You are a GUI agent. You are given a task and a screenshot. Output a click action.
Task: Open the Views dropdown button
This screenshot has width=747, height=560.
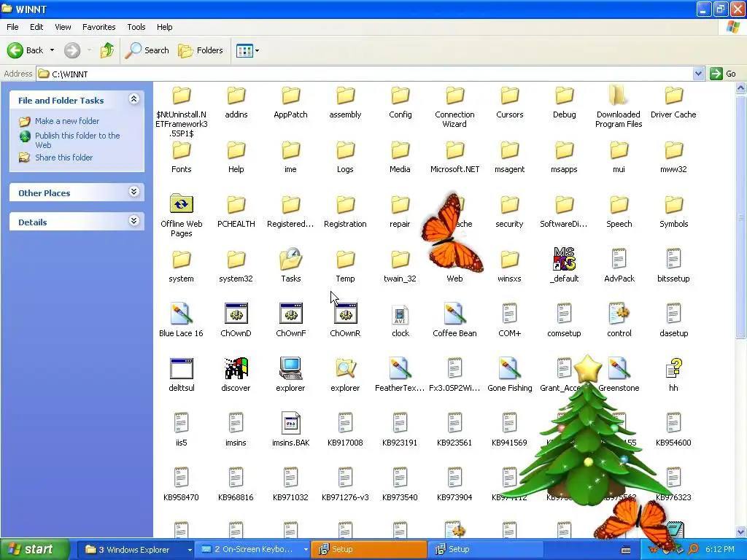247,50
